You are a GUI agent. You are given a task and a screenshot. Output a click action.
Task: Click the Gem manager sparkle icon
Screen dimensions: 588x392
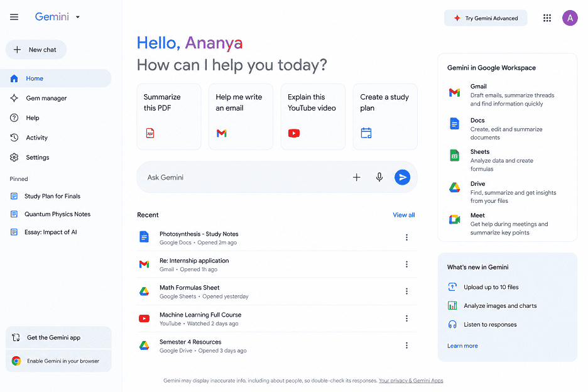point(14,98)
